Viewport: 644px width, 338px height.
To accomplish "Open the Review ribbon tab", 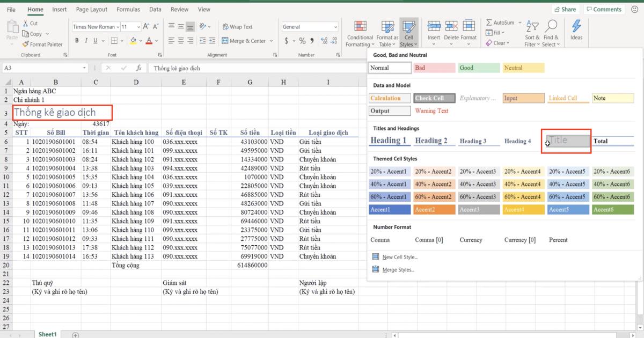I will pyautogui.click(x=179, y=9).
